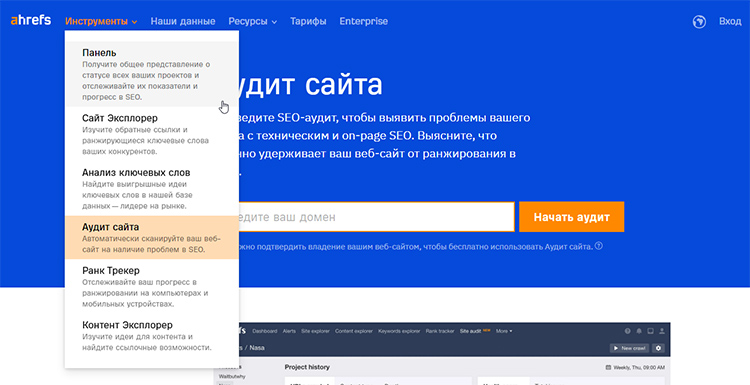The image size is (750, 385).
Task: Focus the domain input field
Action: point(376,217)
